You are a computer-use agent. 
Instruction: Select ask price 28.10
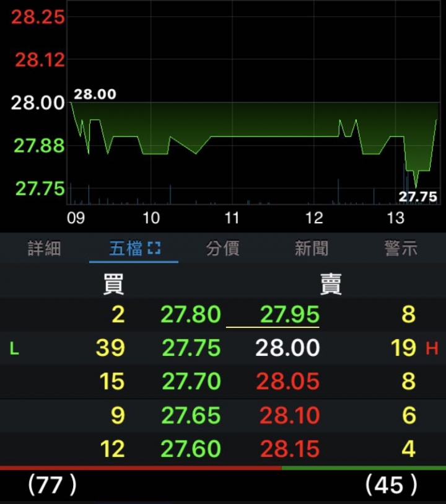pyautogui.click(x=290, y=415)
